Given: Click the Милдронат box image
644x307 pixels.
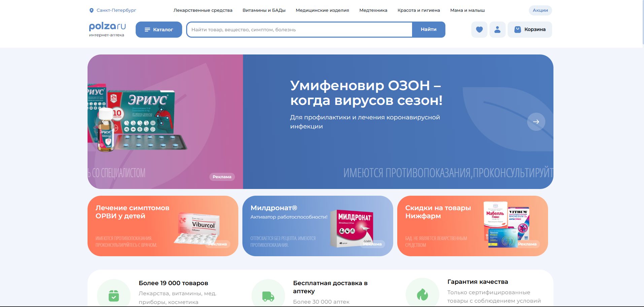Looking at the screenshot, I should (x=351, y=229).
